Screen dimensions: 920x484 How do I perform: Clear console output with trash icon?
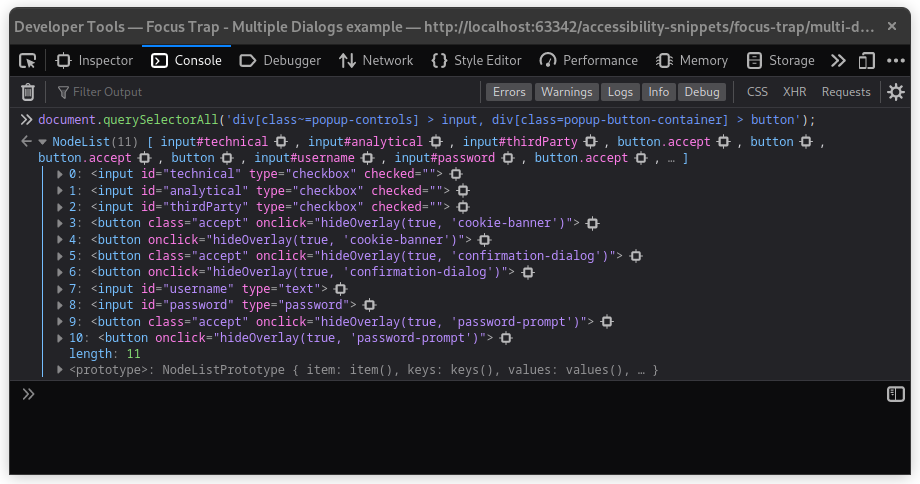(x=28, y=92)
